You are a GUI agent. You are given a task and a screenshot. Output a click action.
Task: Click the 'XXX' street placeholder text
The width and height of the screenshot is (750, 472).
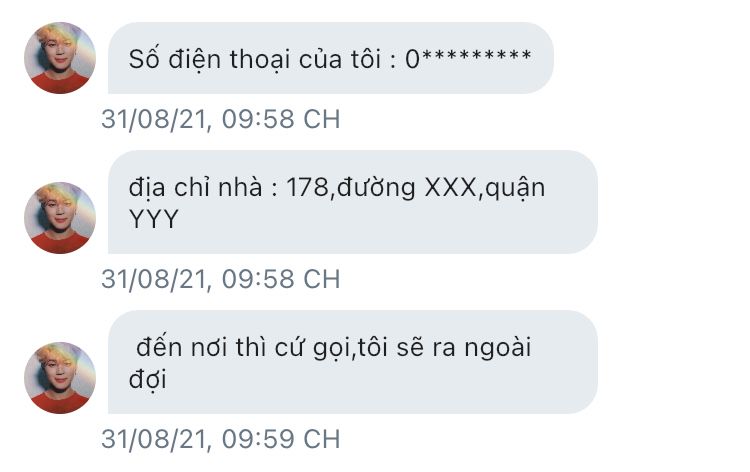click(x=450, y=187)
